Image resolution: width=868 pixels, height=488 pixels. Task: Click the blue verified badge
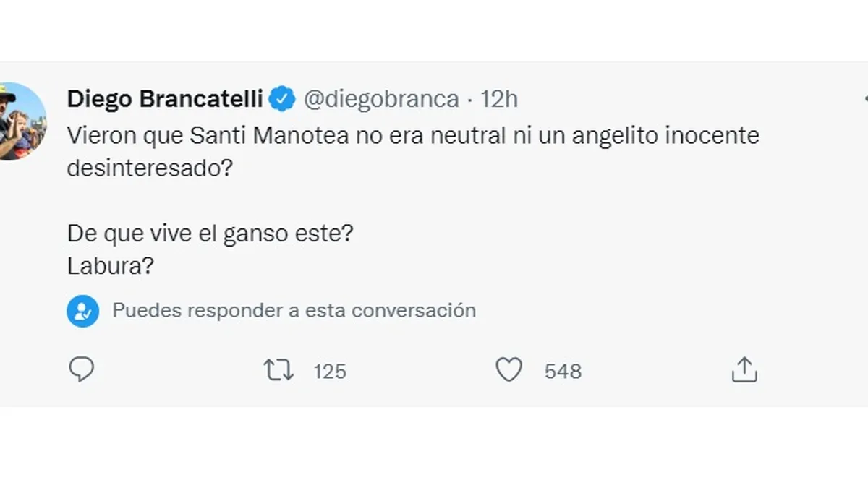tap(282, 98)
